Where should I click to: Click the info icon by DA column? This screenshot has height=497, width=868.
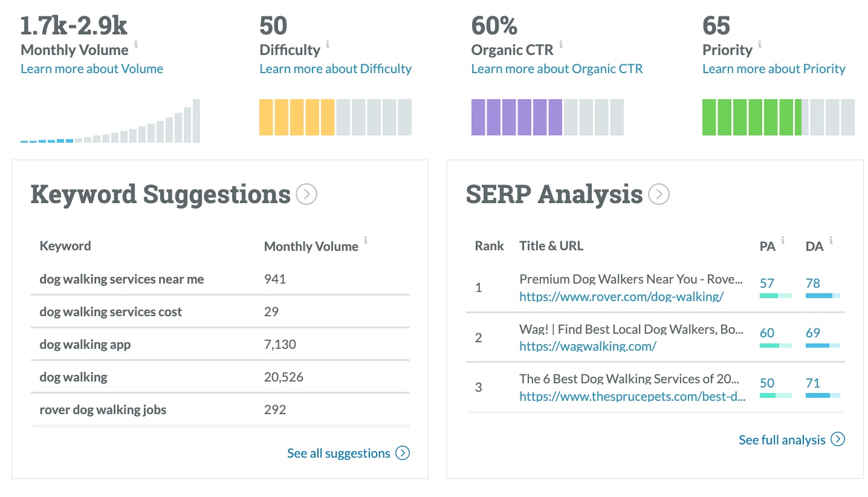[x=831, y=241]
